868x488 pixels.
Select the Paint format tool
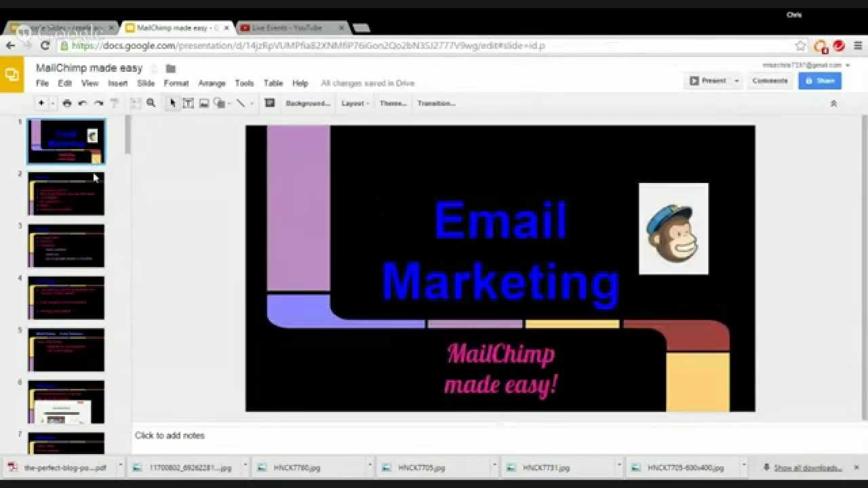pyautogui.click(x=114, y=103)
